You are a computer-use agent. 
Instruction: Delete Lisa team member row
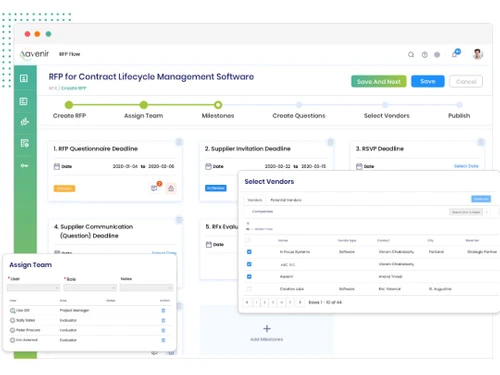pyautogui.click(x=163, y=310)
